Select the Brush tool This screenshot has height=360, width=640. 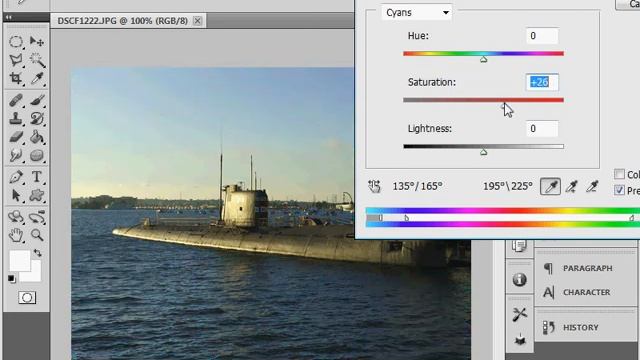coord(37,100)
